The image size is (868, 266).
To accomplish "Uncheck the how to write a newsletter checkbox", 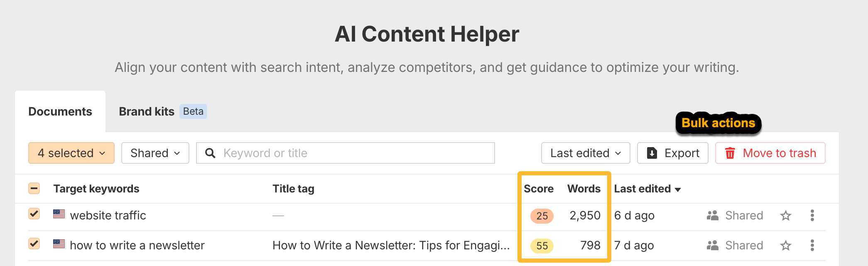I will click(x=34, y=244).
